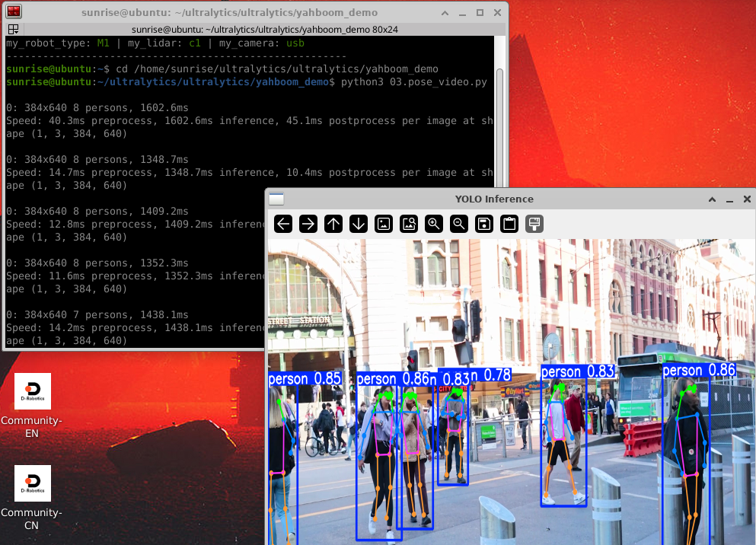Close the YOLO Inference window
756x545 pixels.
point(747,199)
